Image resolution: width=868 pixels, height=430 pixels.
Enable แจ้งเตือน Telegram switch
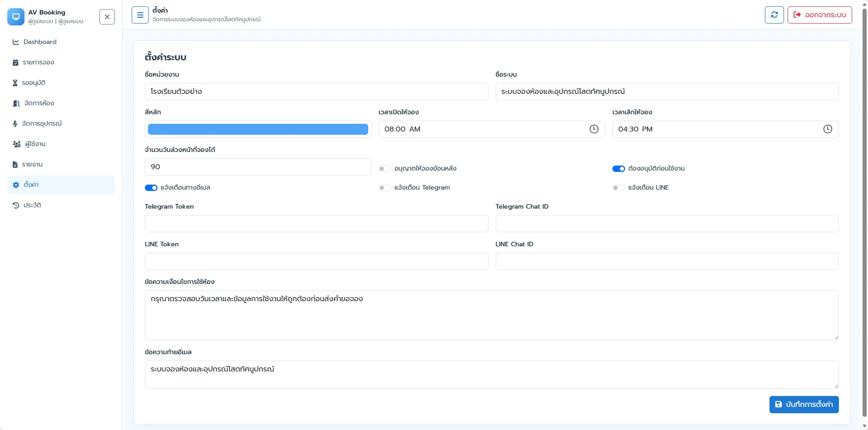(x=385, y=188)
